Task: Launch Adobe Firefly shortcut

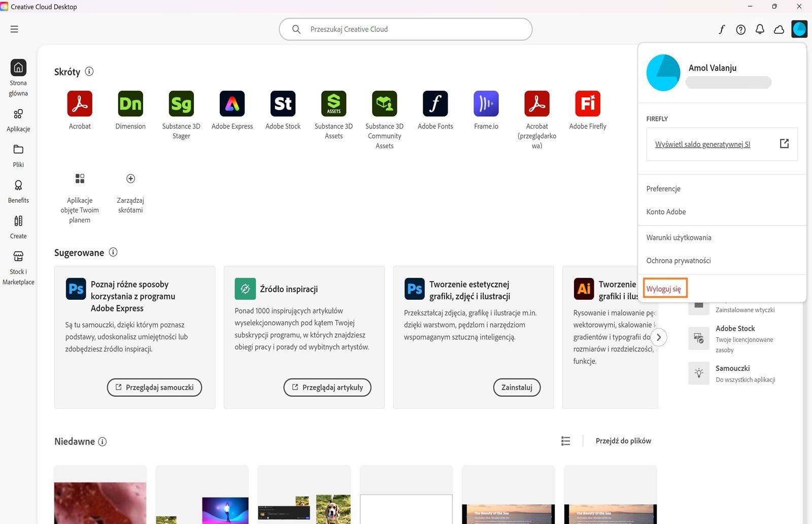Action: 588,103
